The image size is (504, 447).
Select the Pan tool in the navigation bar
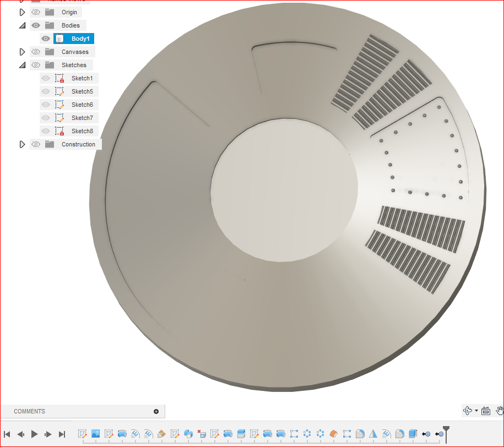click(x=499, y=411)
